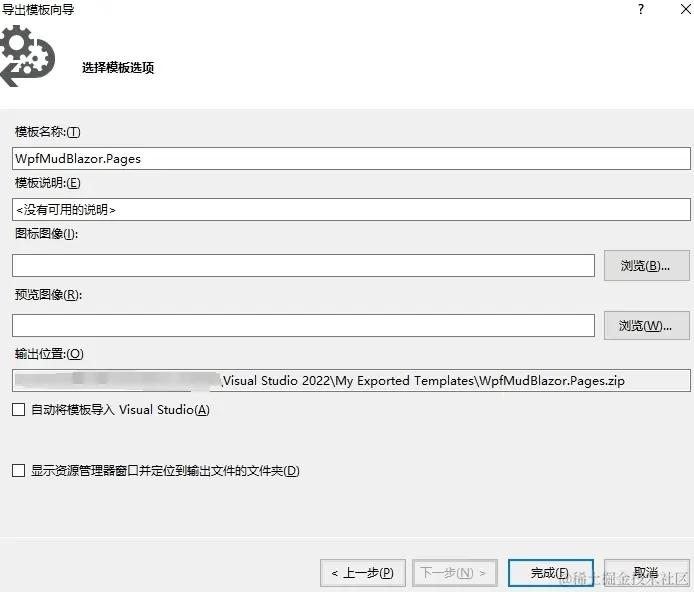
Task: Close the export template wizard dialog
Action: point(686,9)
